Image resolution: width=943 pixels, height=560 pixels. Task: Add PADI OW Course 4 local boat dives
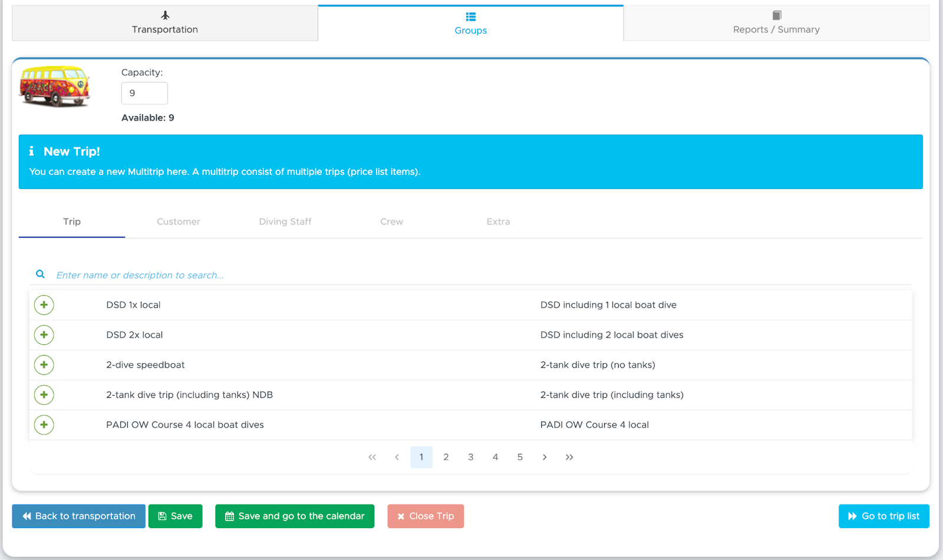pos(44,425)
